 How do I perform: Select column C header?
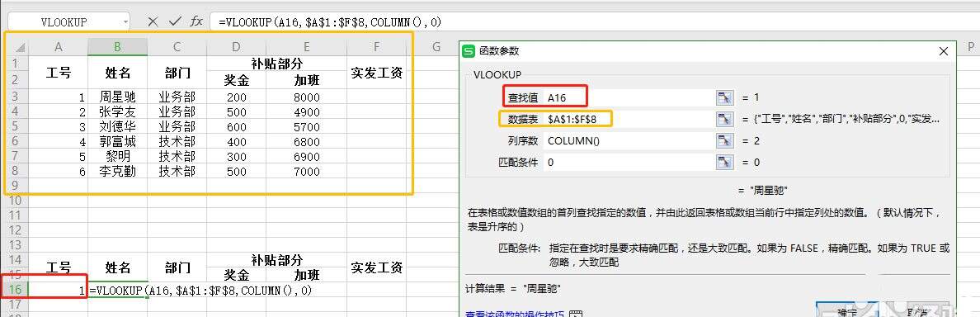pos(177,47)
